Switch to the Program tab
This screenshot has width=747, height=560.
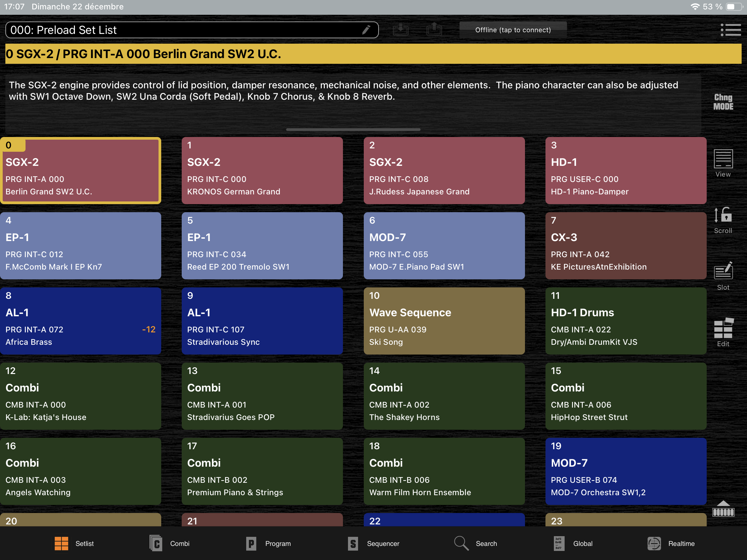[268, 544]
